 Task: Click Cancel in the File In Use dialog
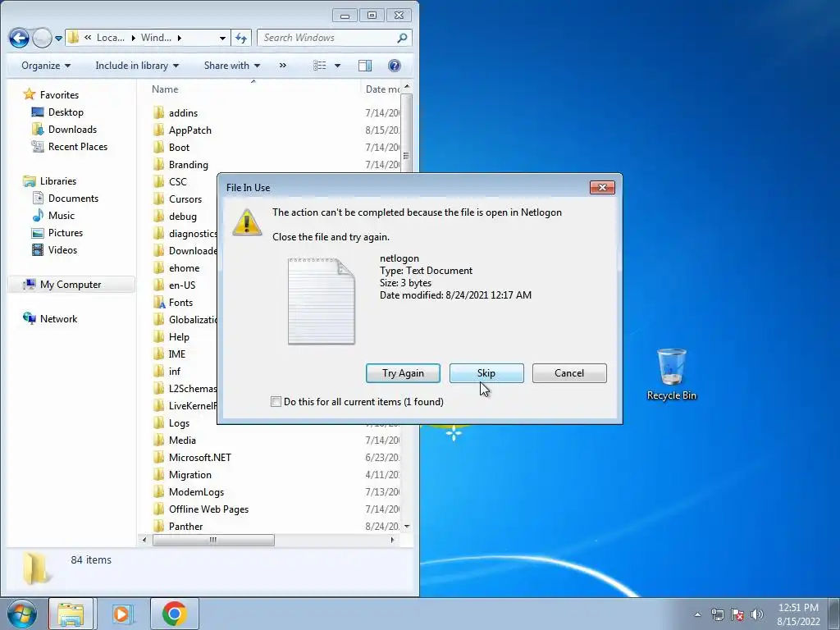(569, 373)
